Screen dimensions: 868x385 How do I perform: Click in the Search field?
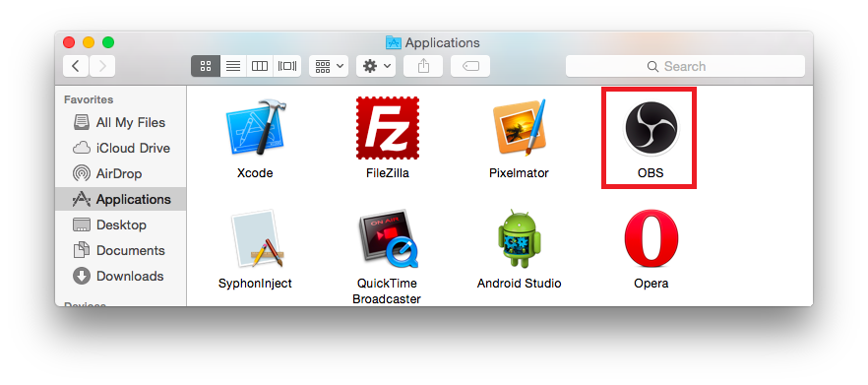685,67
